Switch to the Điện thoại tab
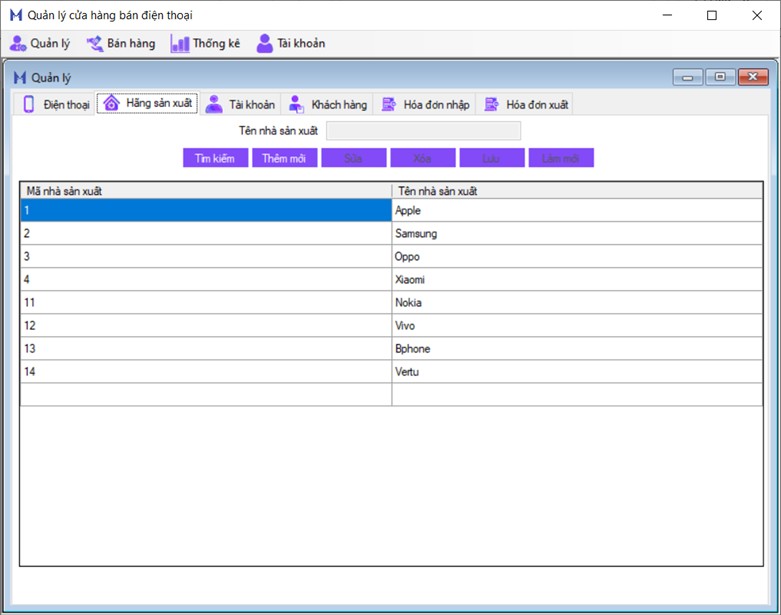781x615 pixels. pyautogui.click(x=54, y=104)
